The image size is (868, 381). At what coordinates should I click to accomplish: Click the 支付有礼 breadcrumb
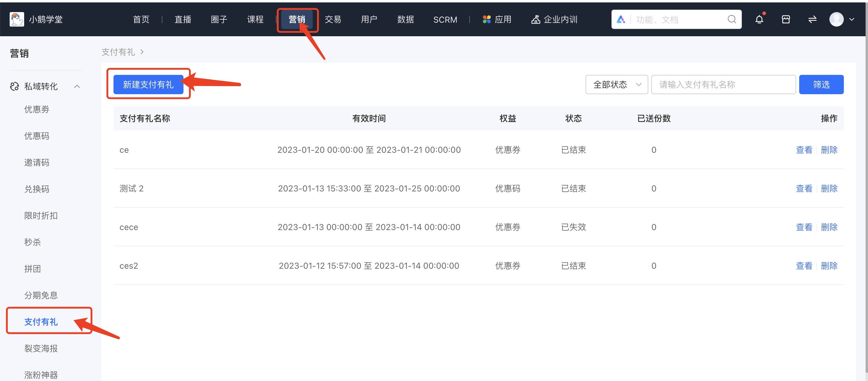[x=118, y=52]
